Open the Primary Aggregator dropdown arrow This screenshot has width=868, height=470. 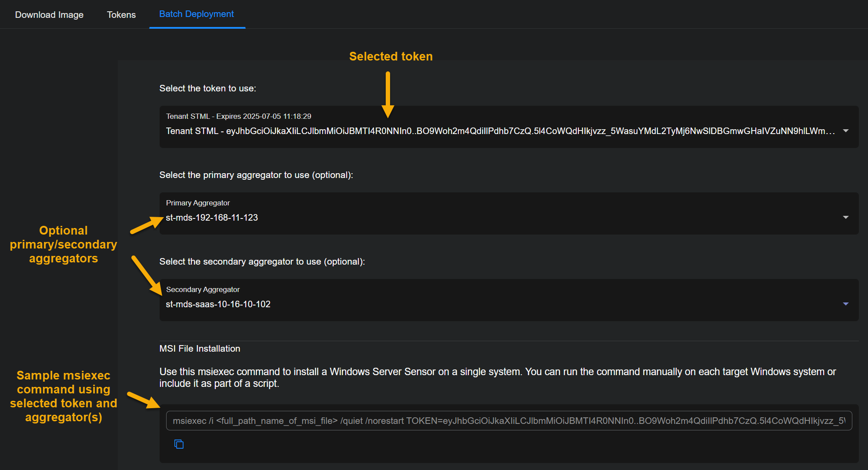coord(845,217)
